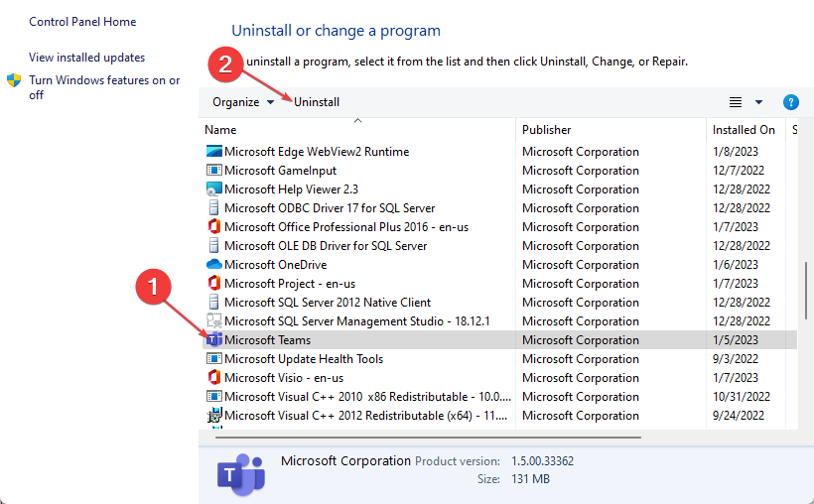Image resolution: width=814 pixels, height=504 pixels.
Task: Click the shield icon beside Turn Windows features
Action: (14, 80)
